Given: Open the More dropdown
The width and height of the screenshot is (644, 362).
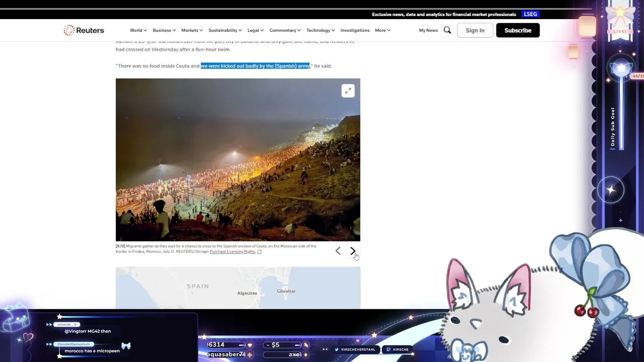Looking at the screenshot, I should [382, 30].
